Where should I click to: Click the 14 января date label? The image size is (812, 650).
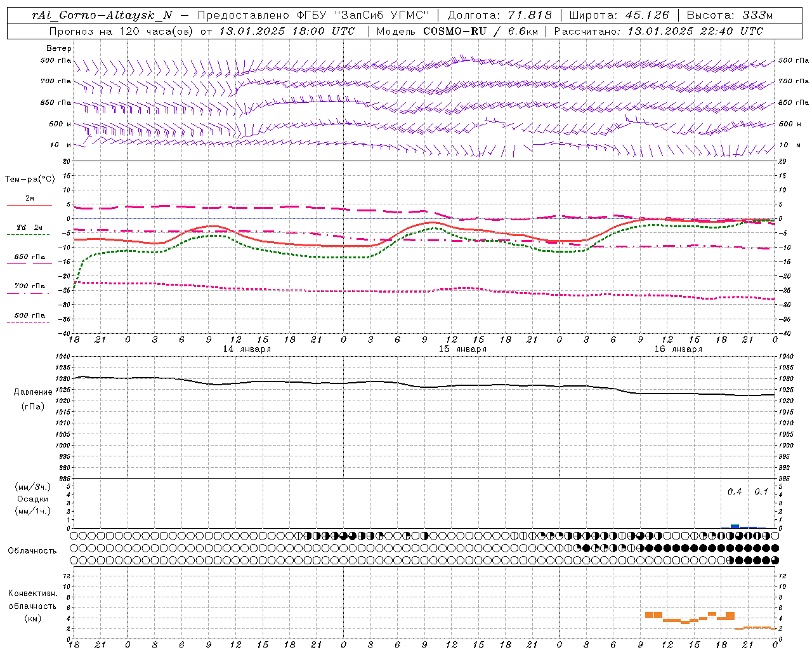point(247,349)
